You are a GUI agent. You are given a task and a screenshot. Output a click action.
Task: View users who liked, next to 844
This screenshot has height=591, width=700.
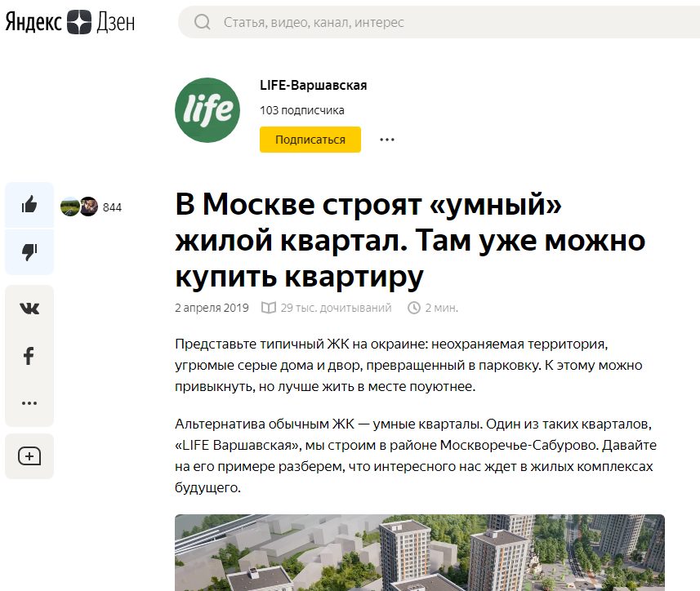pos(79,207)
